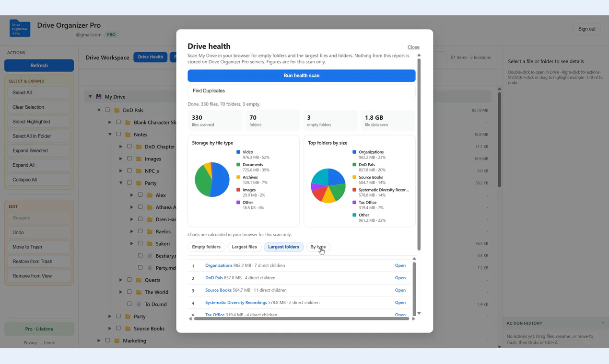Collapse the Notes folder arrow
The width and height of the screenshot is (609, 364).
(x=110, y=135)
